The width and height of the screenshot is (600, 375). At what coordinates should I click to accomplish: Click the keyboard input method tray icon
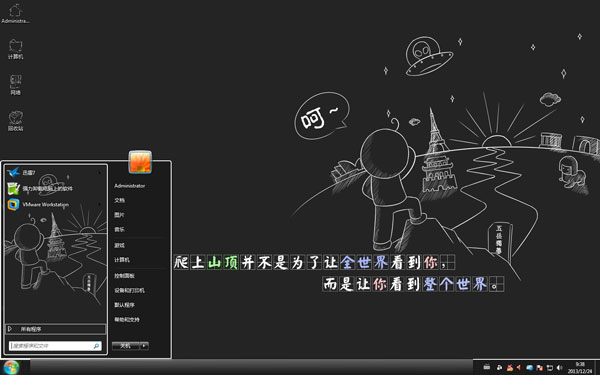[487, 367]
